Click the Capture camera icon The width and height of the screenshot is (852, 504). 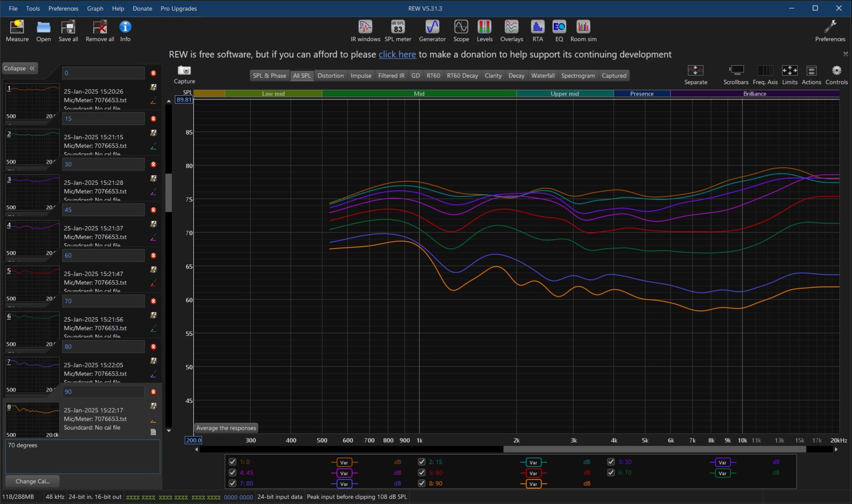184,70
